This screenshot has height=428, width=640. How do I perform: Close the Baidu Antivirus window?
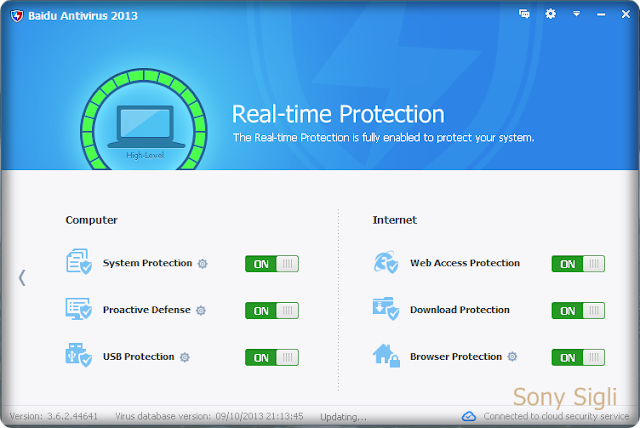click(626, 14)
